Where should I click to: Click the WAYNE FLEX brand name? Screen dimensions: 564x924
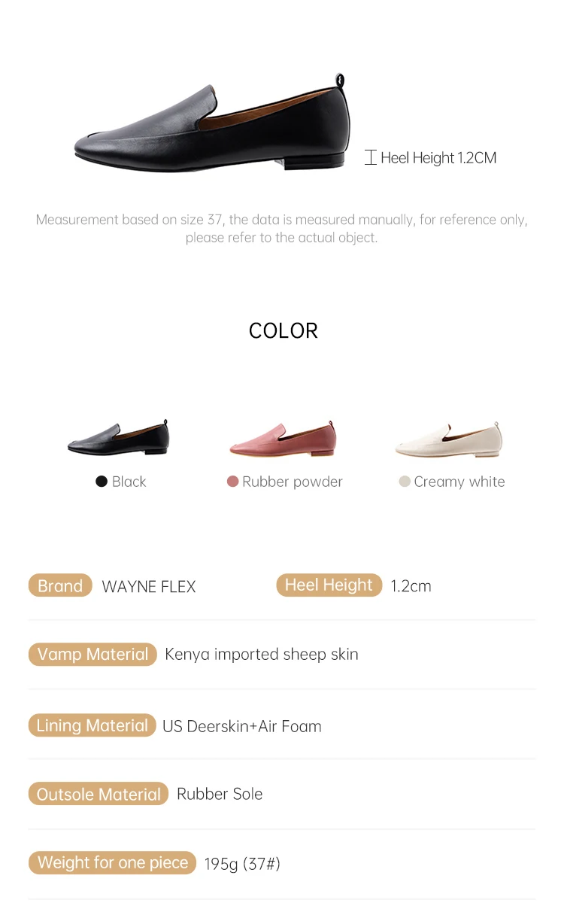tap(149, 587)
